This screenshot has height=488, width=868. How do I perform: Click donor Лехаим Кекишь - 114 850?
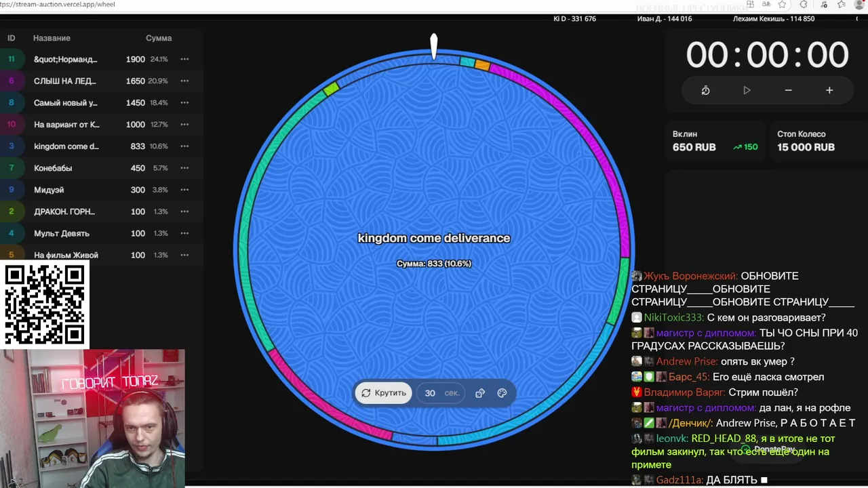(x=774, y=19)
